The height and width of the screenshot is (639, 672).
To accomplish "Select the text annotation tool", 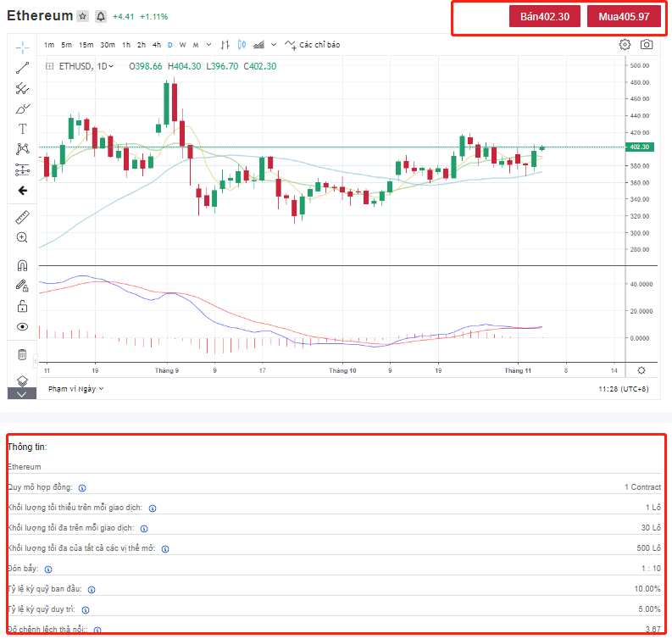I will (23, 129).
